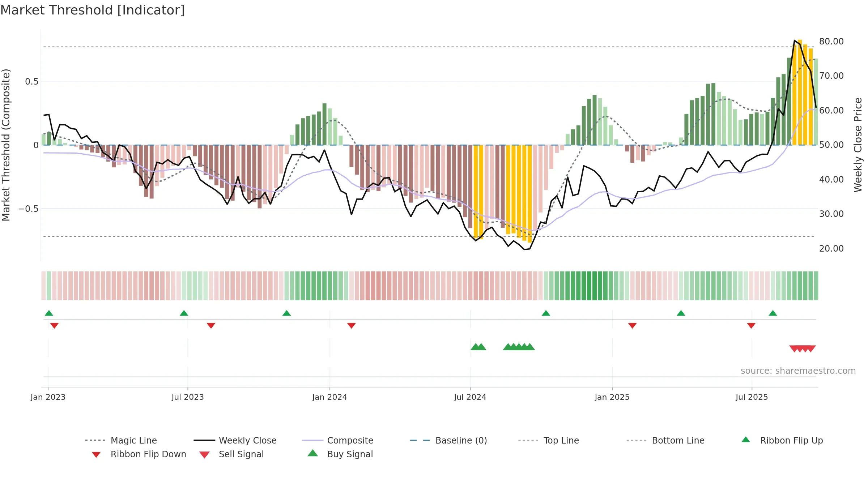Click the Jul 2024 axis label
The image size is (868, 488).
[x=470, y=397]
